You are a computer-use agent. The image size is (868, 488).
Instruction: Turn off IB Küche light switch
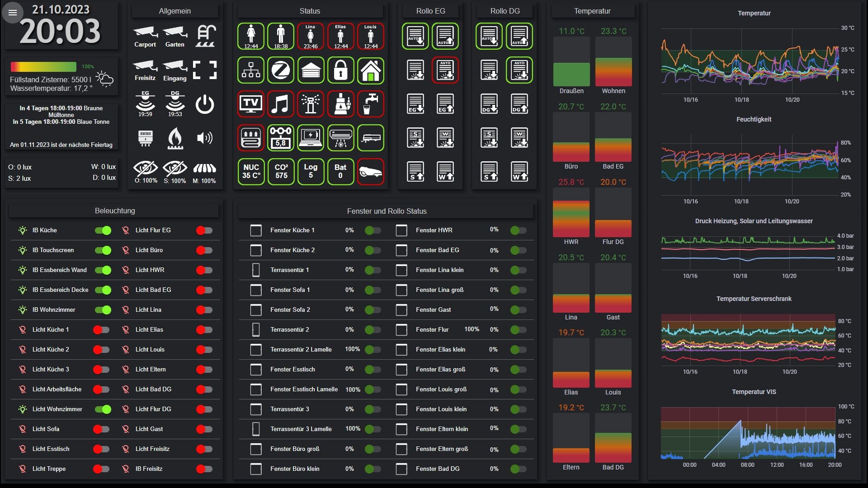pyautogui.click(x=103, y=230)
